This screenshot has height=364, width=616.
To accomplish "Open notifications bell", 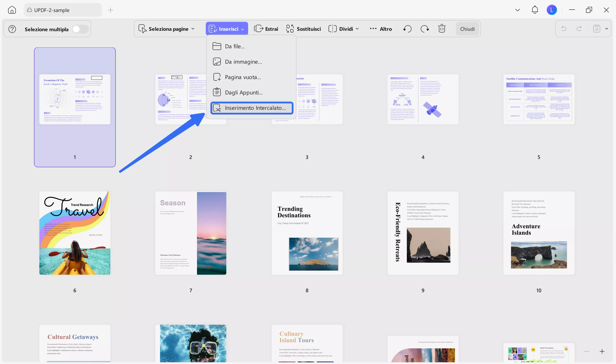I will pyautogui.click(x=535, y=10).
